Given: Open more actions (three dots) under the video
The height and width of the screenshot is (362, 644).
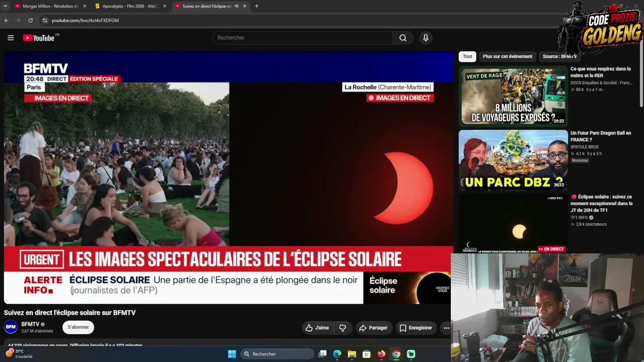Looking at the screenshot, I should tap(446, 328).
